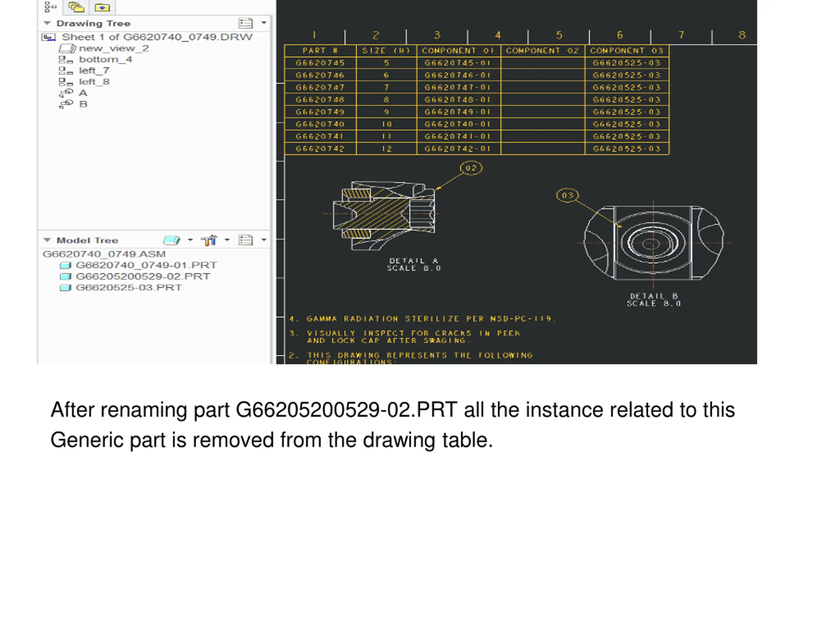Click part icon beside G6620740_0749-01.PRT
This screenshot has width=840, height=630.
coord(65,265)
